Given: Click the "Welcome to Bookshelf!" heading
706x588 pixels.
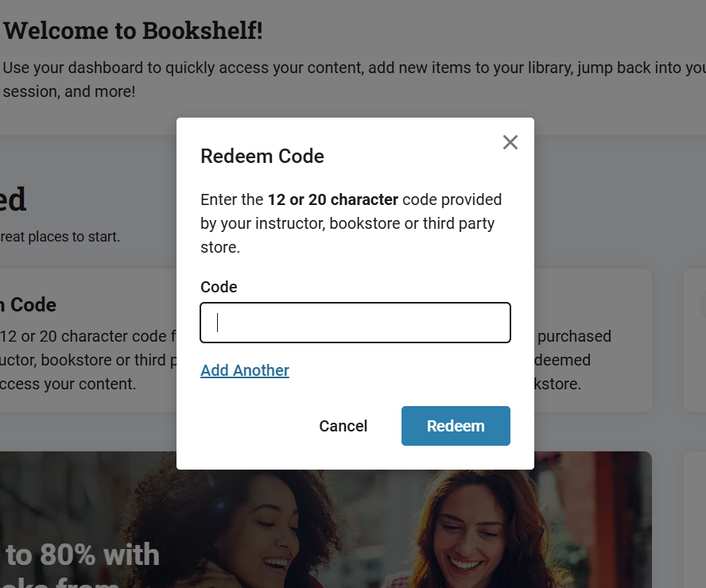Looking at the screenshot, I should 133,31.
